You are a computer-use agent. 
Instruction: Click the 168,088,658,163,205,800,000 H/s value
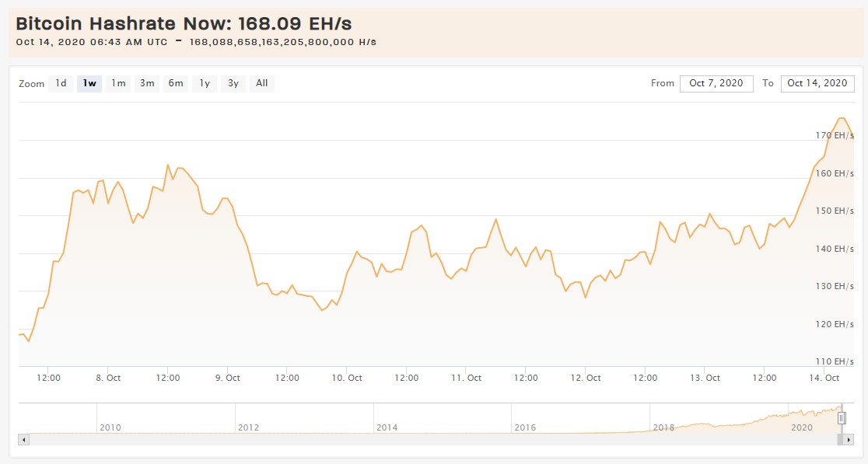(x=283, y=42)
